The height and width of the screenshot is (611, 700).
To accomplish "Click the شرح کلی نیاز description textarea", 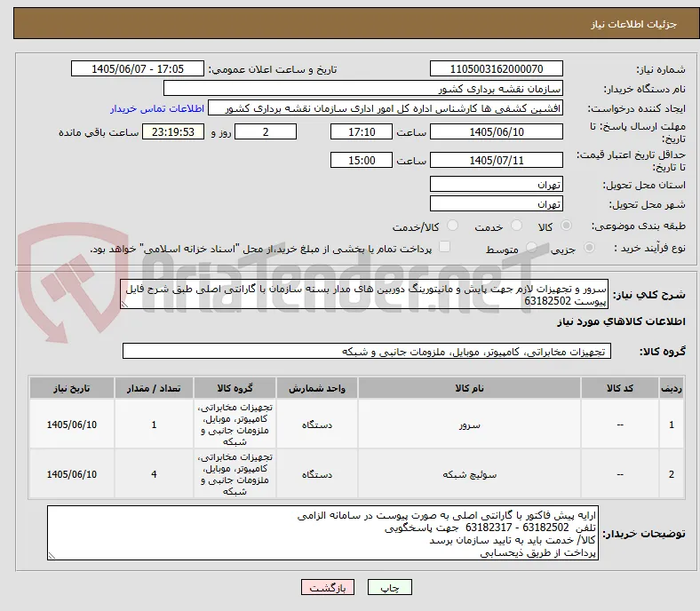I will [364, 294].
